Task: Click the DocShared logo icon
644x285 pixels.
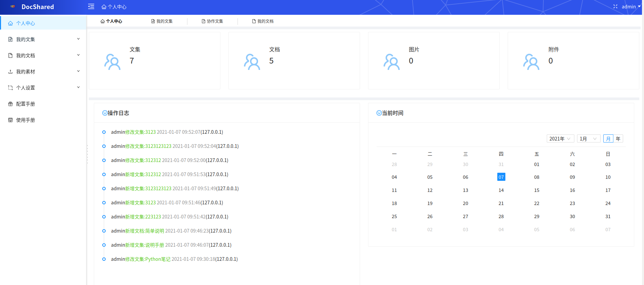Action: coord(12,6)
